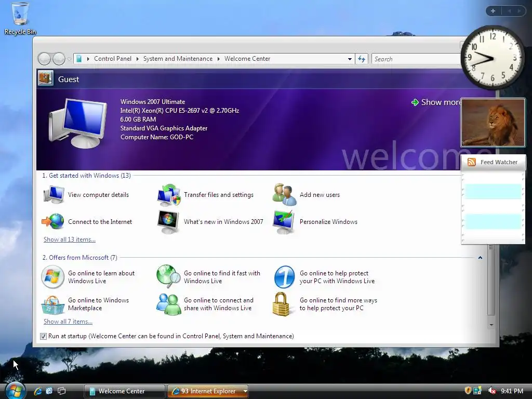The height and width of the screenshot is (399, 532).
Task: Click View computer details label
Action: pyautogui.click(x=98, y=195)
